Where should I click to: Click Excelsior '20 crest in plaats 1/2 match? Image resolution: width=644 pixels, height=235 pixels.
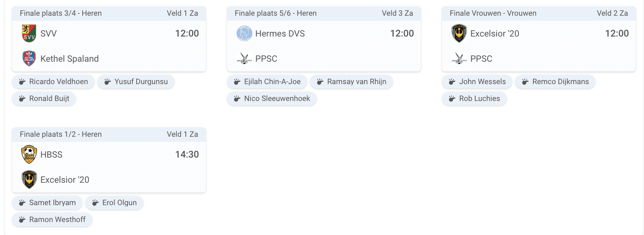coord(29,180)
